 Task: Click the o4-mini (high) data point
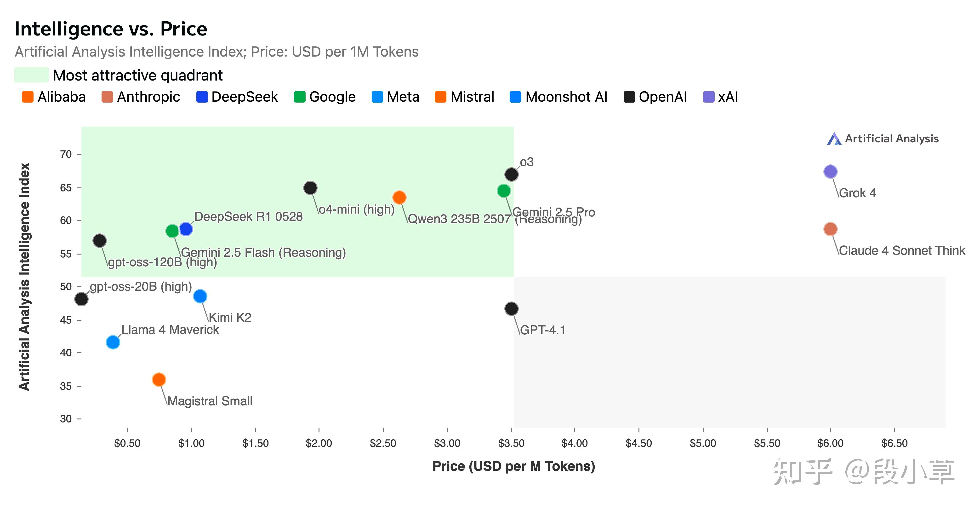(x=310, y=188)
